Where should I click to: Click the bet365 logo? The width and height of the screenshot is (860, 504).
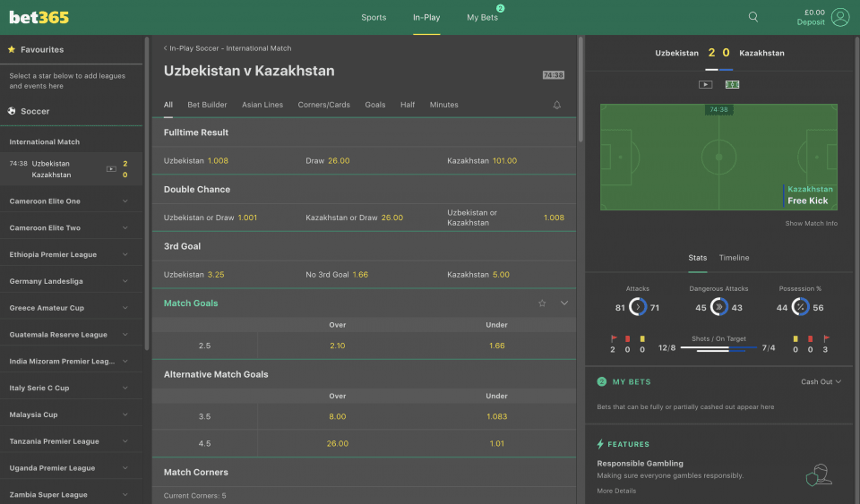(39, 18)
